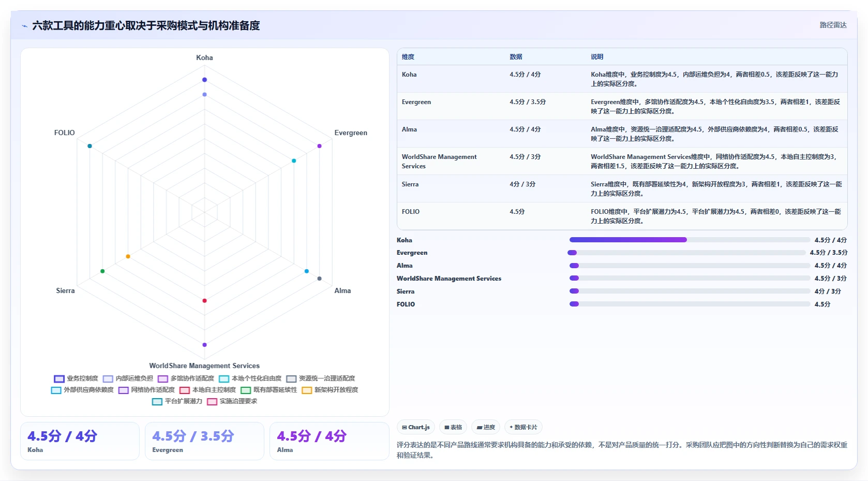Click WorldShare Management Services radar axis label
The width and height of the screenshot is (868, 481).
pyautogui.click(x=204, y=366)
